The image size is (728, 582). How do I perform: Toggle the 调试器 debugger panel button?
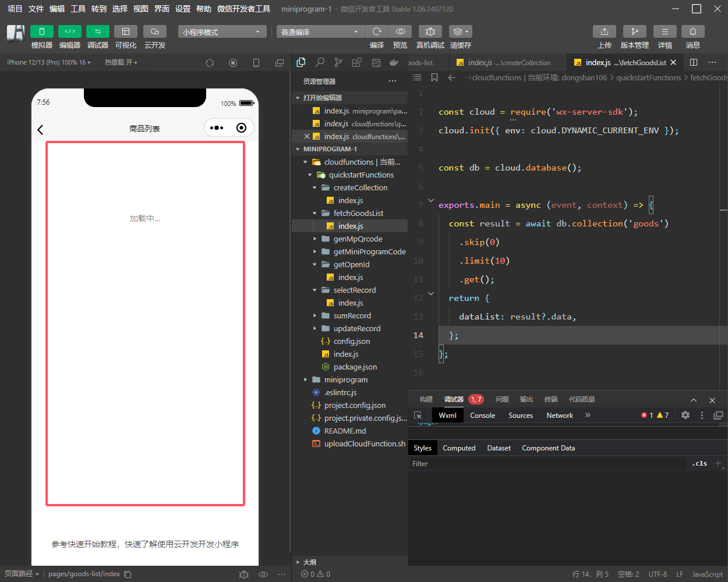98,31
